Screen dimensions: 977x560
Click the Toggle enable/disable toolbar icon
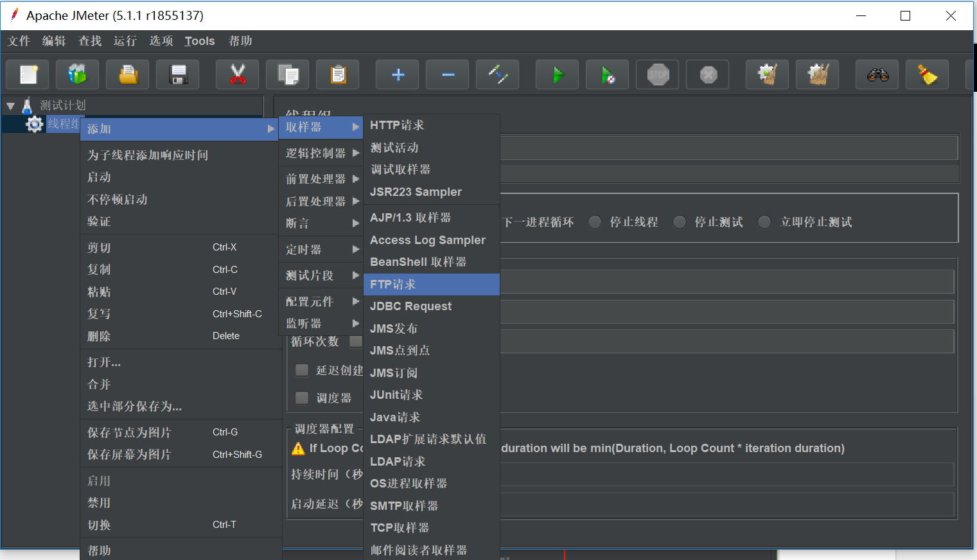click(x=498, y=75)
